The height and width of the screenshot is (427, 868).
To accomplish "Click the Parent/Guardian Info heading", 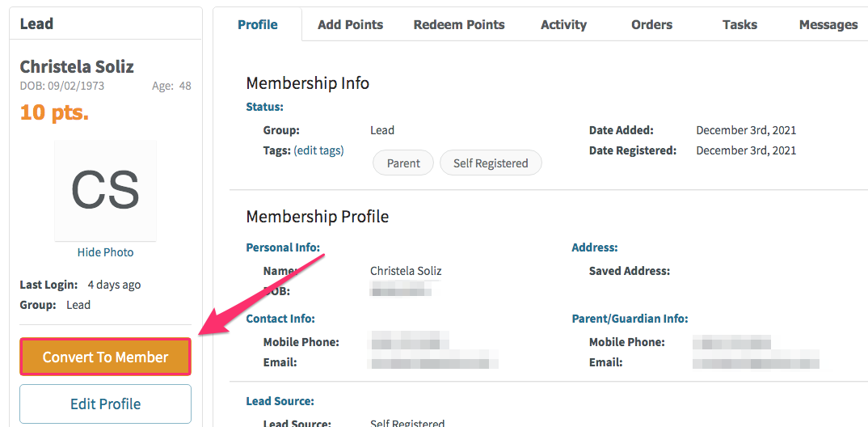I will click(x=630, y=319).
